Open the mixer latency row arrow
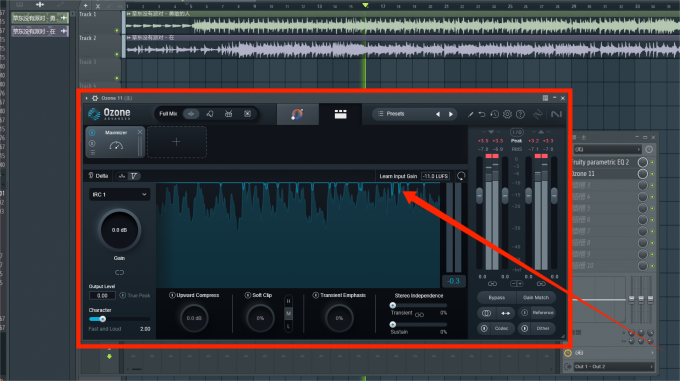Screen dimensions: 680x381 click(652, 353)
